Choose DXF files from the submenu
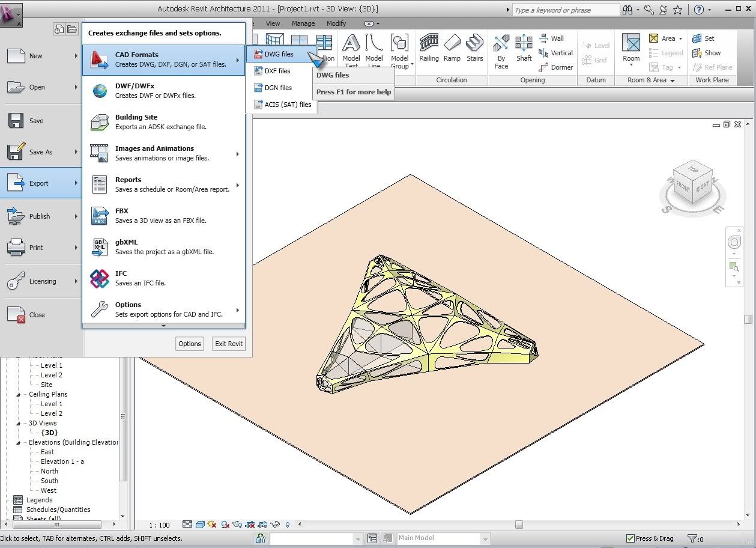756x548 pixels. point(282,71)
